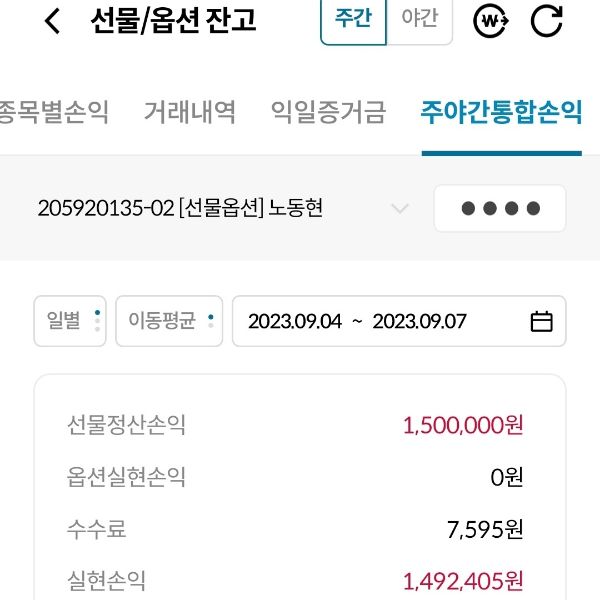Switch to the 익일증거금 tab
Image resolution: width=600 pixels, height=600 pixels.
coord(328,112)
